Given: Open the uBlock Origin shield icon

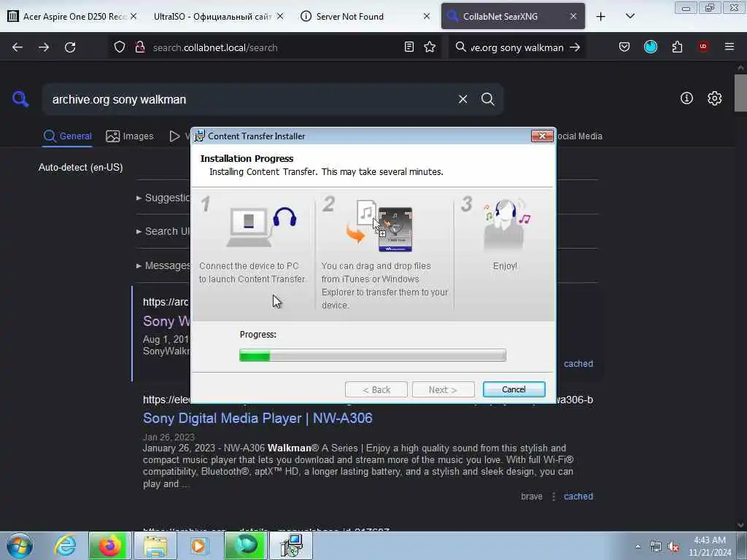Looking at the screenshot, I should click(703, 47).
